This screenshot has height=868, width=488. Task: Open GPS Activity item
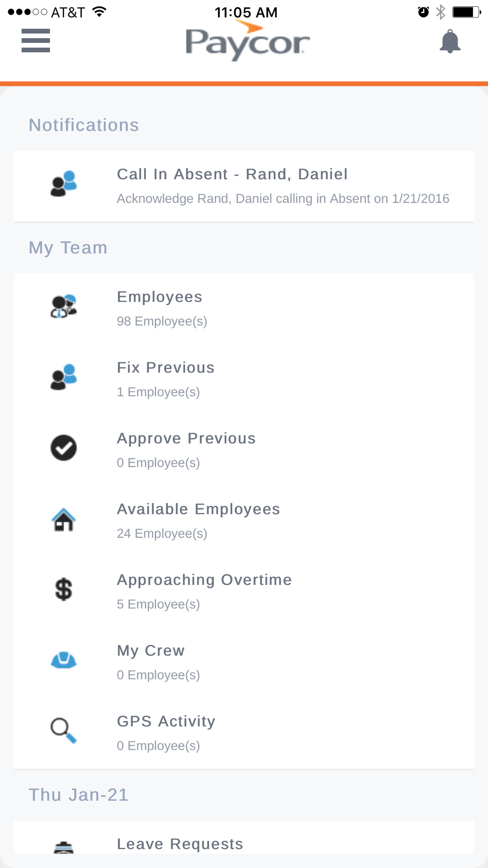click(244, 734)
